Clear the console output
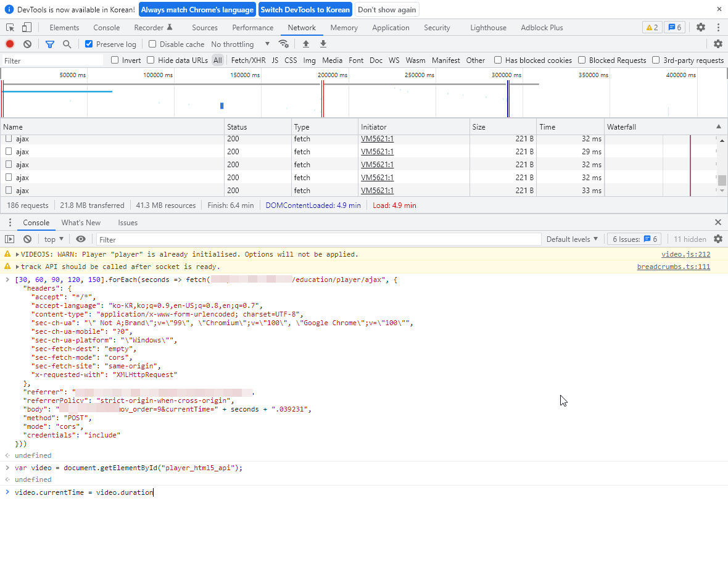The height and width of the screenshot is (572, 728). pyautogui.click(x=27, y=239)
